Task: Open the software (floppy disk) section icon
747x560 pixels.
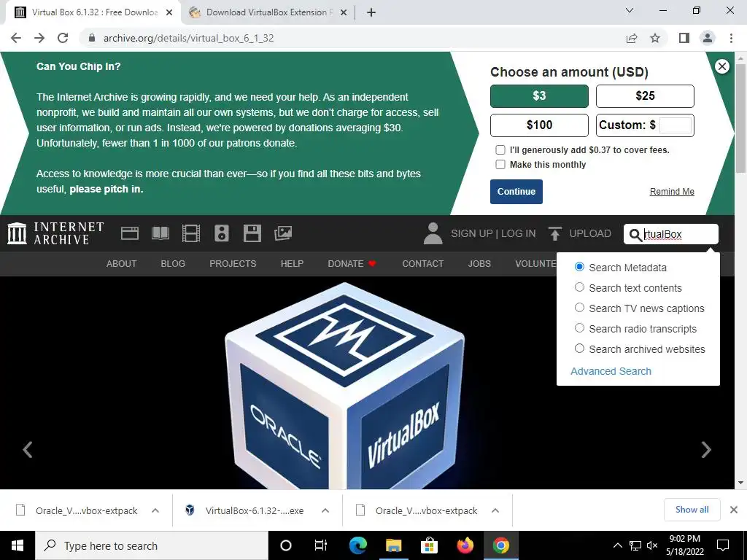Action: pos(252,233)
